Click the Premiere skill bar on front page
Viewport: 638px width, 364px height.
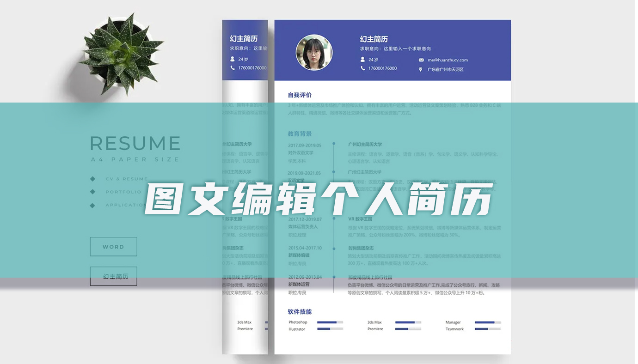click(408, 329)
